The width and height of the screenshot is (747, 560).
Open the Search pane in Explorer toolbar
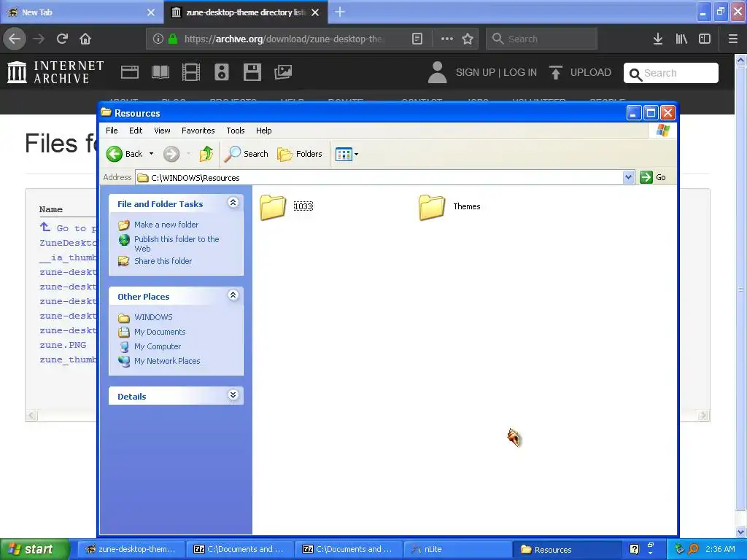(247, 154)
